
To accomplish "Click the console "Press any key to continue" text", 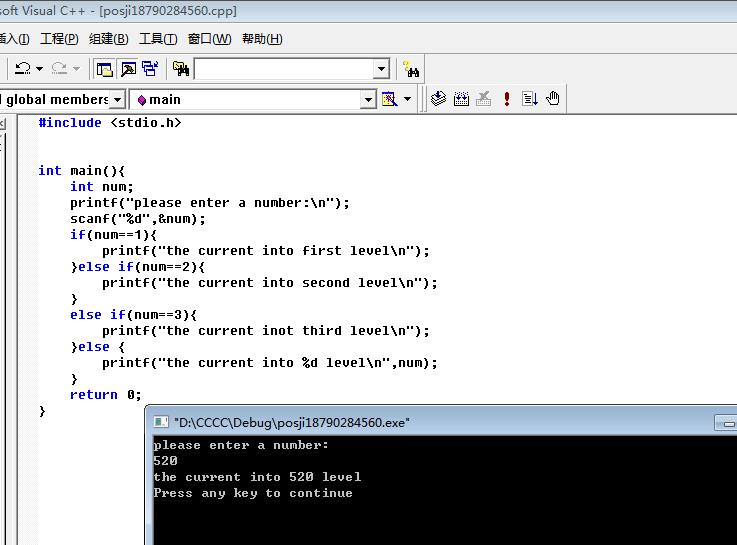I will (x=253, y=493).
